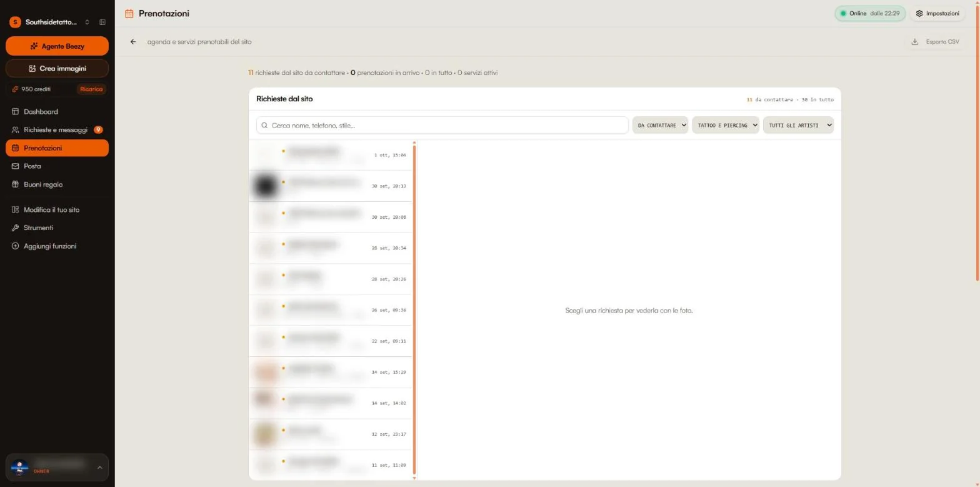Expand the owner account menu chevron

(99, 467)
